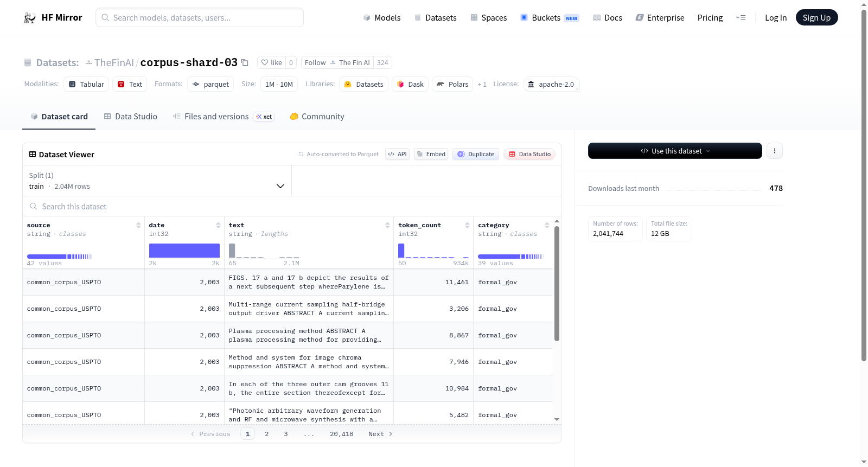Duplicate the dataset viewer

pyautogui.click(x=476, y=154)
